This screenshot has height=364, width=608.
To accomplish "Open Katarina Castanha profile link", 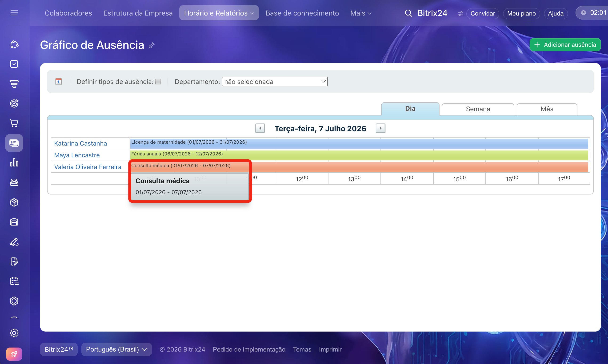I will tap(80, 143).
